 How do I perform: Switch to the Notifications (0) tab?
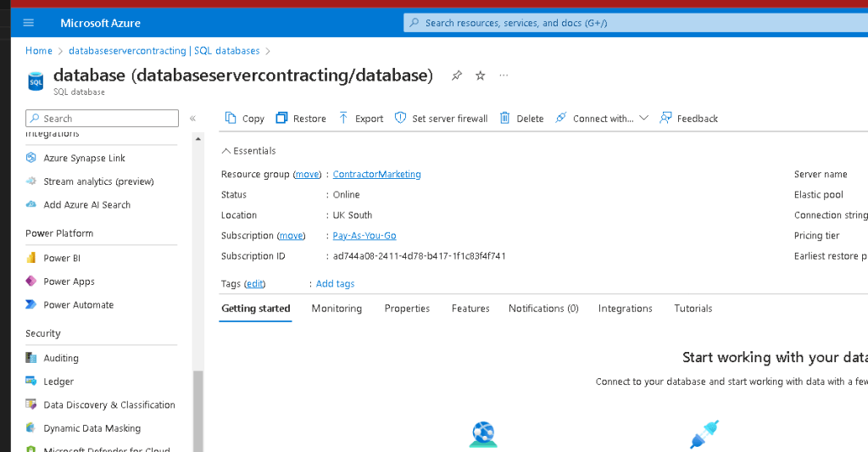click(543, 309)
